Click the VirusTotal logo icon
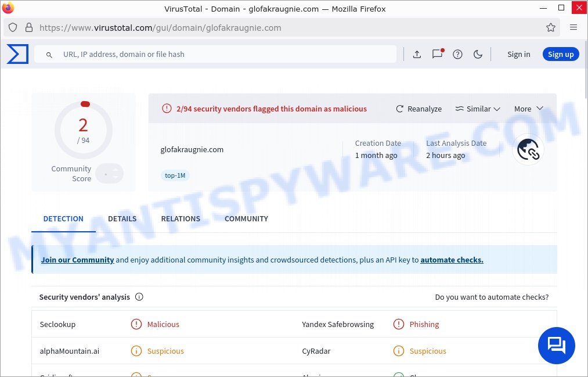This screenshot has height=377, width=588. pos(17,54)
